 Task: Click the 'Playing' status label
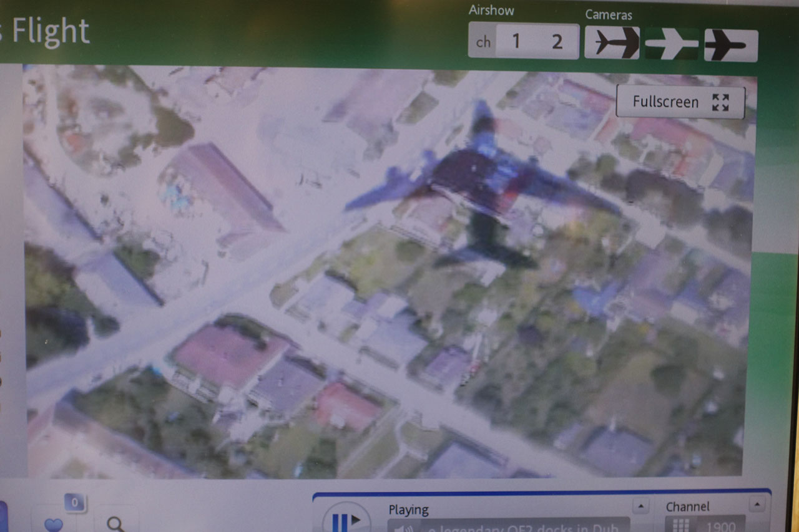(408, 510)
